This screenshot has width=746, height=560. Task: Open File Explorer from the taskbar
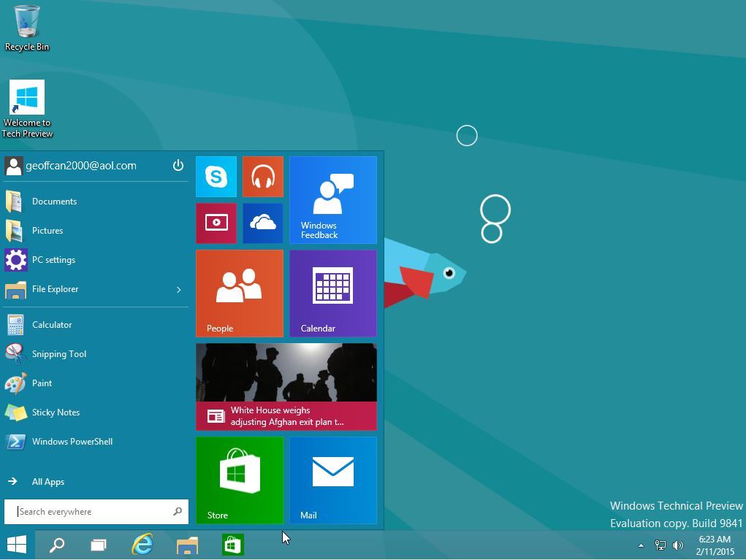pos(188,545)
